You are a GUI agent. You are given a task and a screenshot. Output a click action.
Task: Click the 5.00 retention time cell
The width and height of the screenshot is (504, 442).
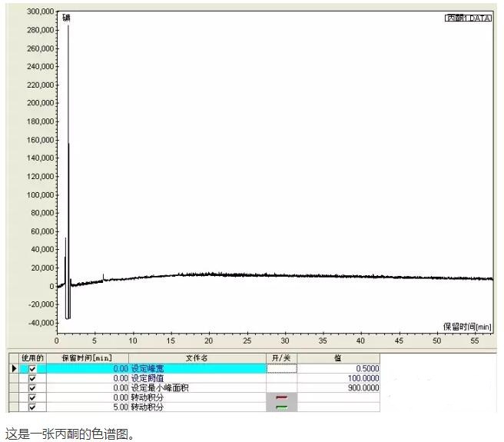coord(87,407)
